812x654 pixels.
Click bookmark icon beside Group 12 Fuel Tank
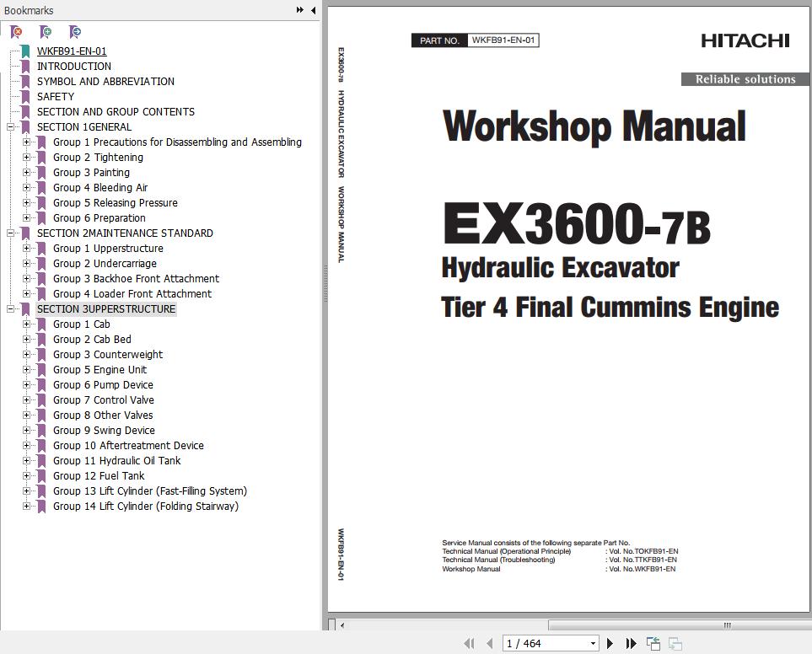coord(41,476)
